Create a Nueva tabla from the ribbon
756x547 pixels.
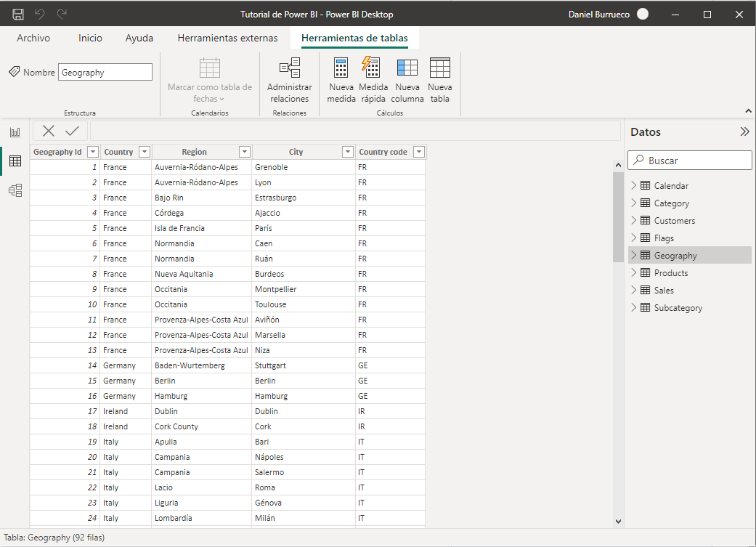coord(439,68)
